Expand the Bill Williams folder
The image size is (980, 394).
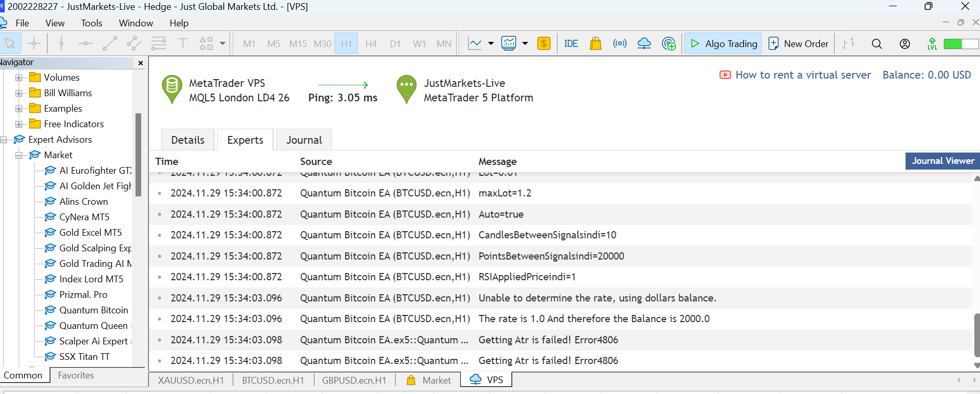point(19,93)
